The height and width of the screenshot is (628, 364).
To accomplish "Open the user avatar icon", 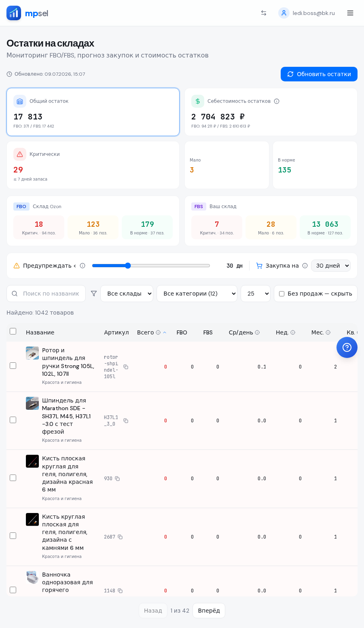I will 284,13.
